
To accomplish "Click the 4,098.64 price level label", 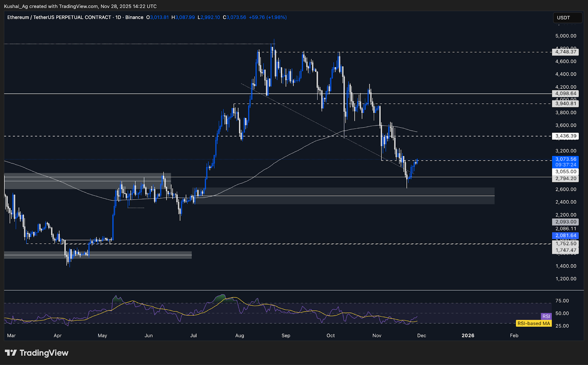I will coord(565,94).
